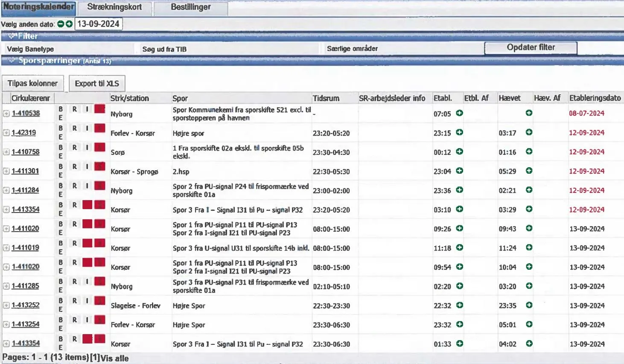Click green plus beside Etabl. time 11:18
This screenshot has width=624, height=364.
(459, 248)
